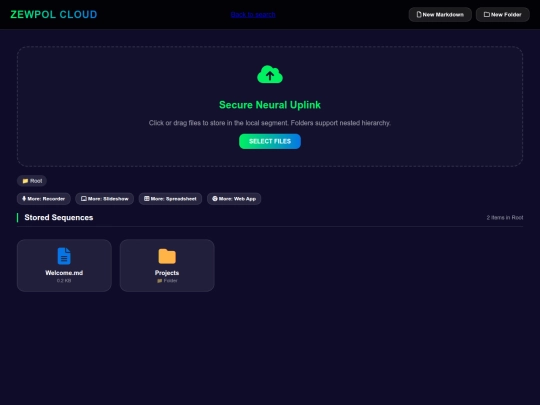The width and height of the screenshot is (540, 405).
Task: Click the New Markdown button
Action: point(440,14)
